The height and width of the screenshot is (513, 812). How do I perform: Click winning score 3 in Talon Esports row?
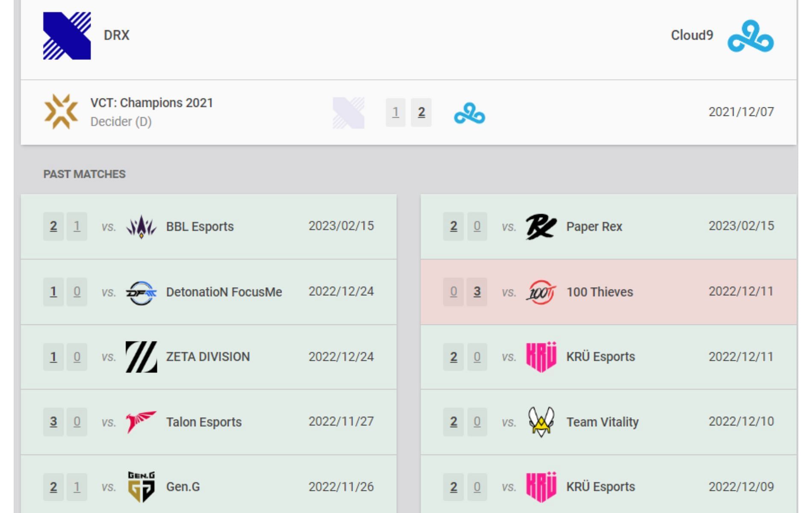coord(53,422)
